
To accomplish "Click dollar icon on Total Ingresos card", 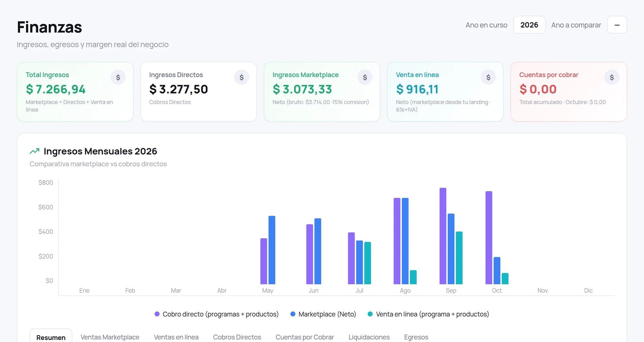I will (x=118, y=77).
